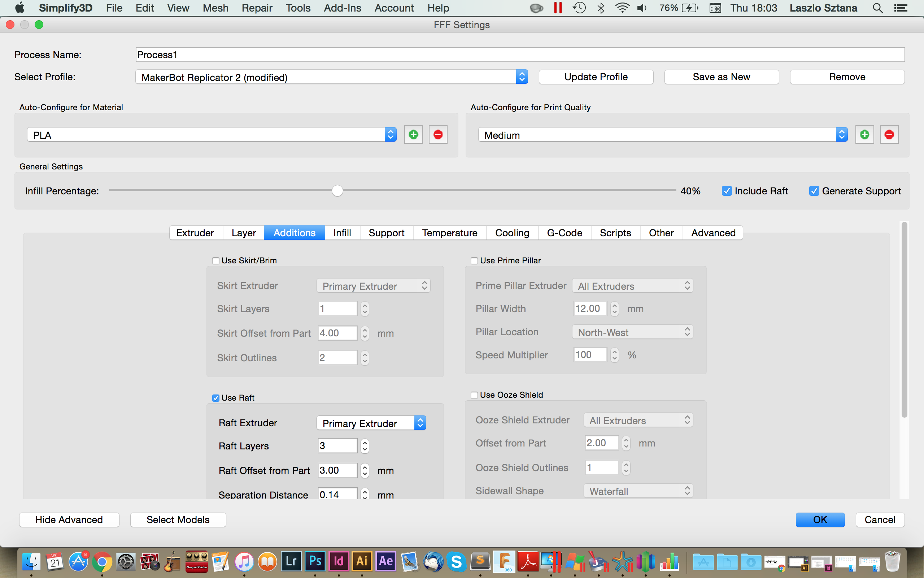The height and width of the screenshot is (578, 924).
Task: Switch to the Extruder tab
Action: pyautogui.click(x=195, y=233)
